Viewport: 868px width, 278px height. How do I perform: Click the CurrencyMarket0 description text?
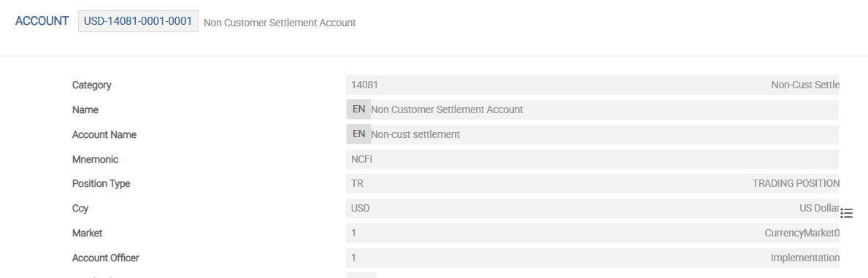(x=802, y=233)
